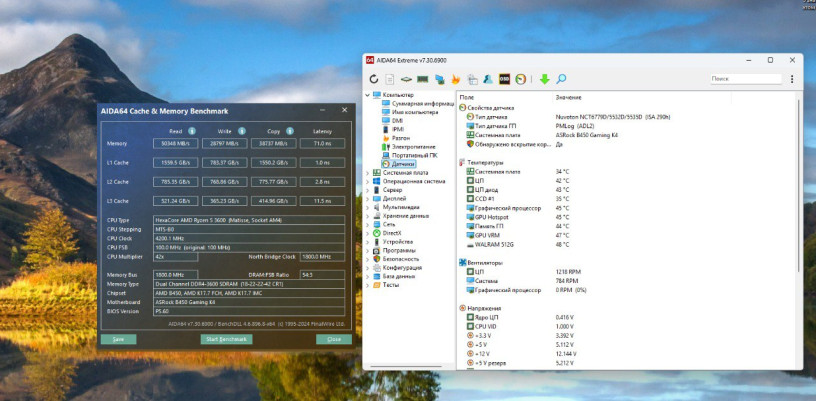
Task: Select the Конфигурация tree item
Action: 397,267
